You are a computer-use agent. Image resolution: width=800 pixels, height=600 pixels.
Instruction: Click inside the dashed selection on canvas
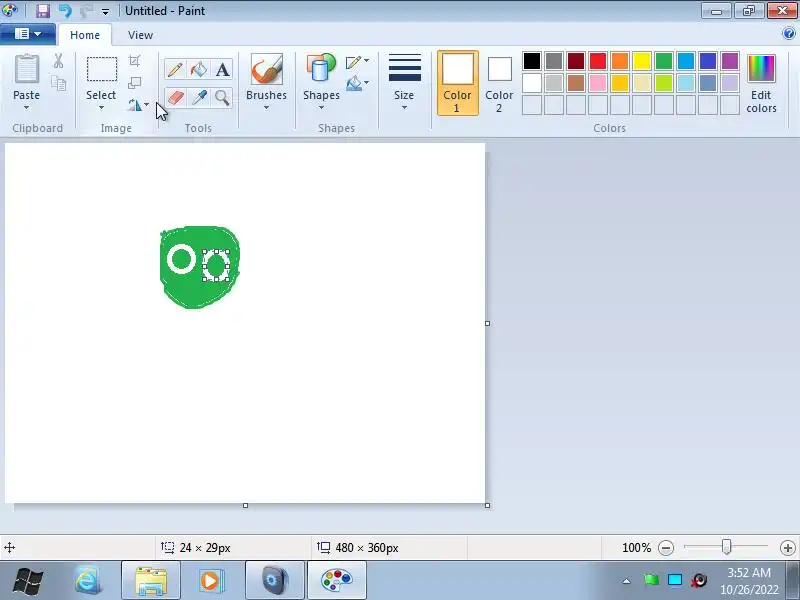pyautogui.click(x=216, y=265)
